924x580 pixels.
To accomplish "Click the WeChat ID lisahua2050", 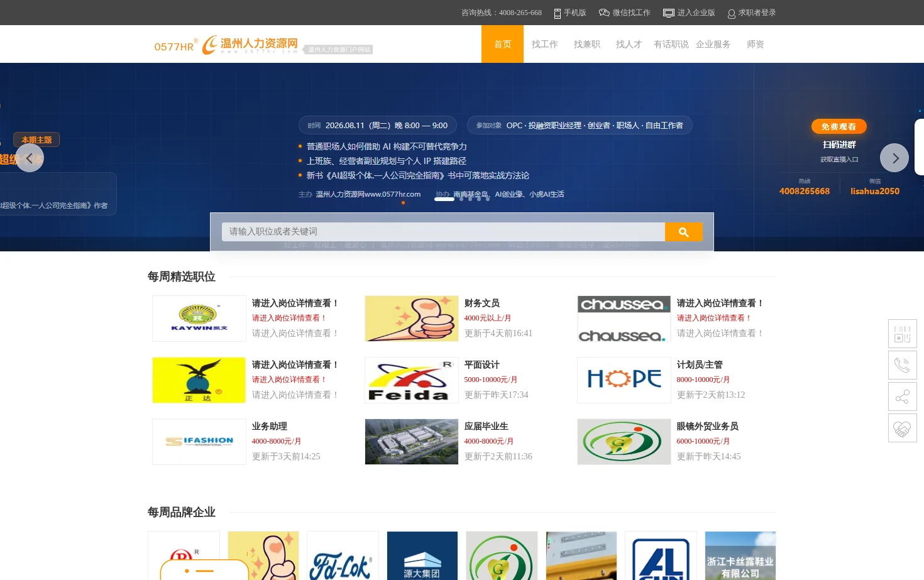I will coord(875,191).
